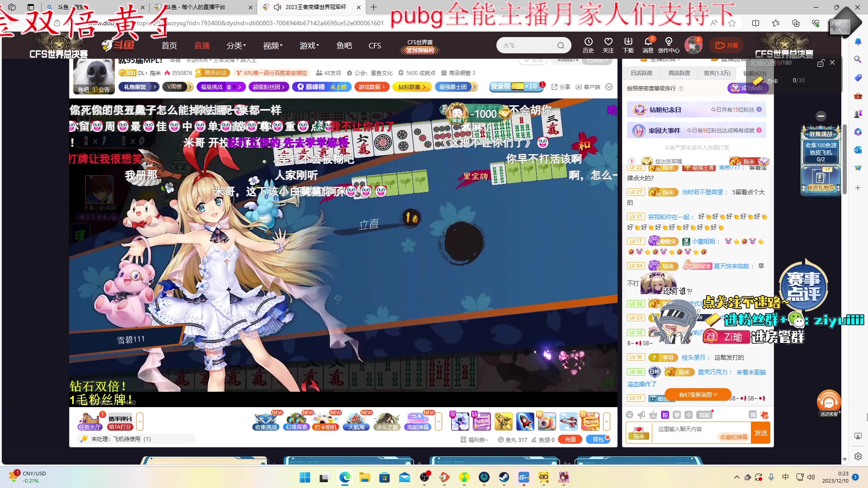Expand 游戏 games dropdown
Viewport: 868px width, 488px height.
point(309,46)
